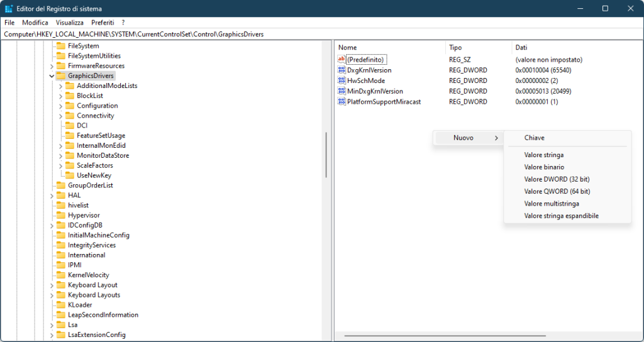The image size is (644, 342).
Task: Expand the Configuration subkey
Action: pos(60,106)
